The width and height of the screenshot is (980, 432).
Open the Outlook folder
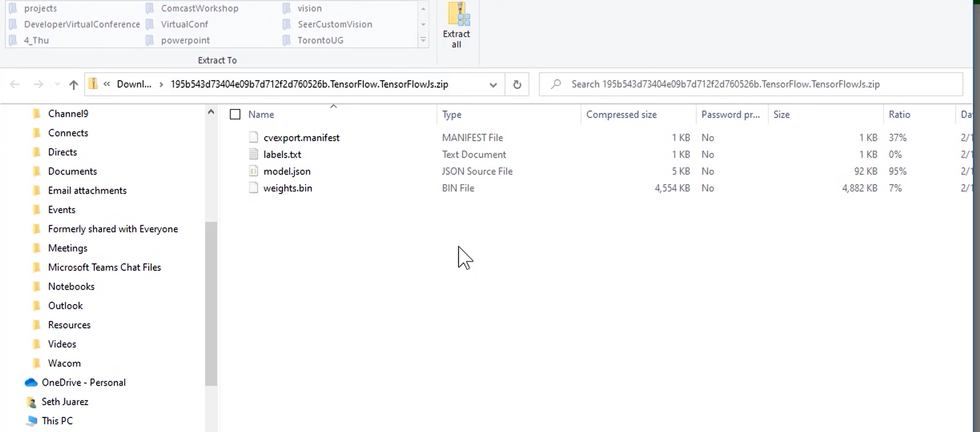[65, 306]
